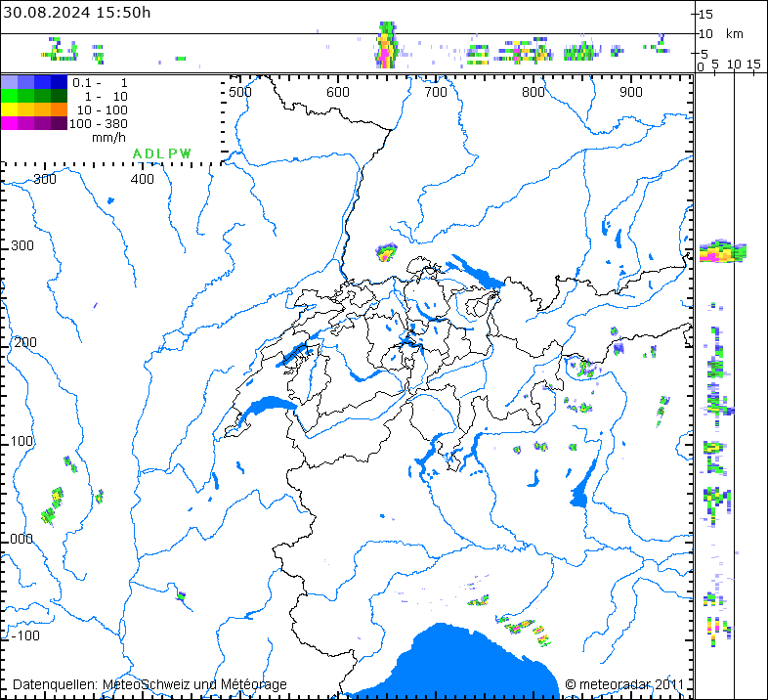Select the bright magenta legend swatch
Screen dimensions: 768x700
tap(10, 123)
